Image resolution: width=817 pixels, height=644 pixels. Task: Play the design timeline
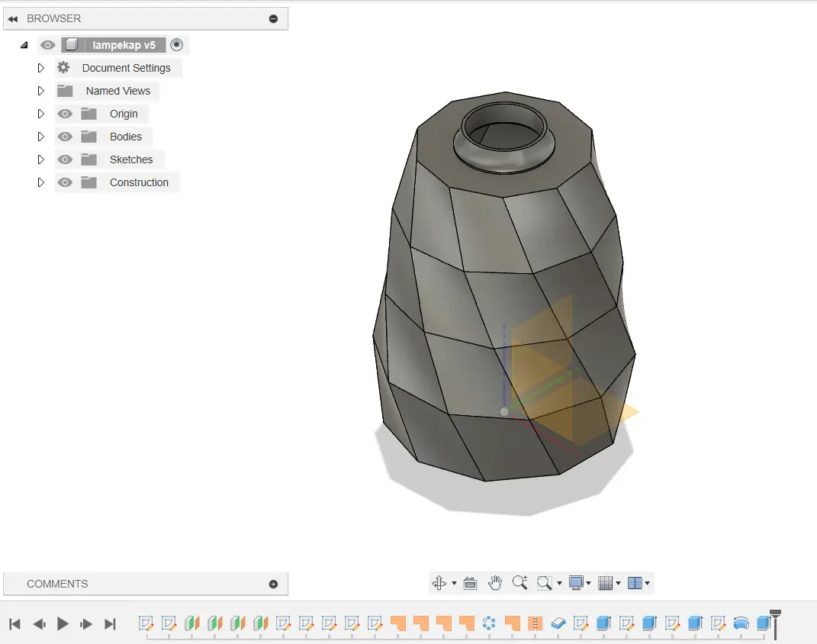63,623
